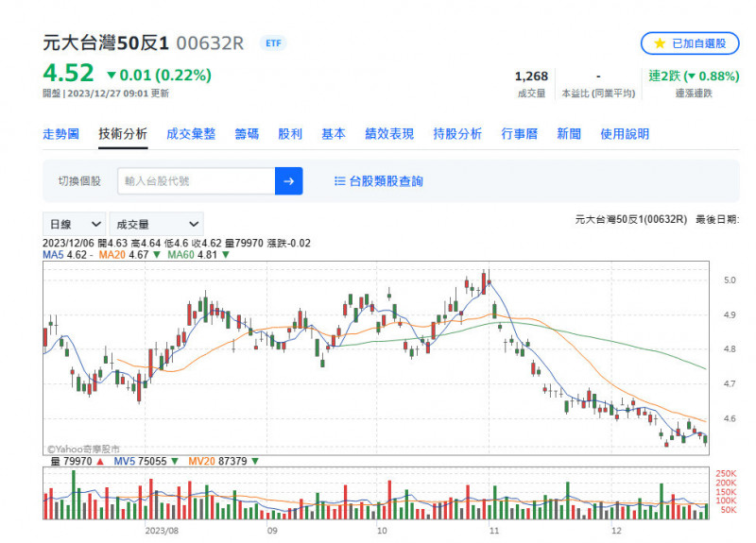Select the 技術分析 tab
Image resolution: width=756 pixels, height=543 pixels.
pos(123,134)
